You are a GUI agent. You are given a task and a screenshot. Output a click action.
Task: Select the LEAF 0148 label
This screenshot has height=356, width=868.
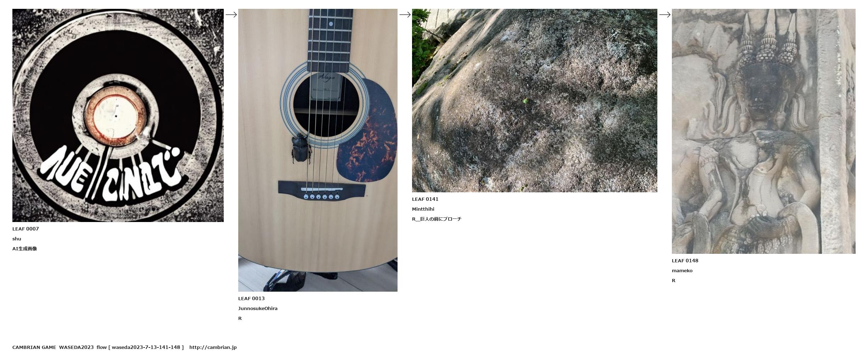pyautogui.click(x=685, y=261)
